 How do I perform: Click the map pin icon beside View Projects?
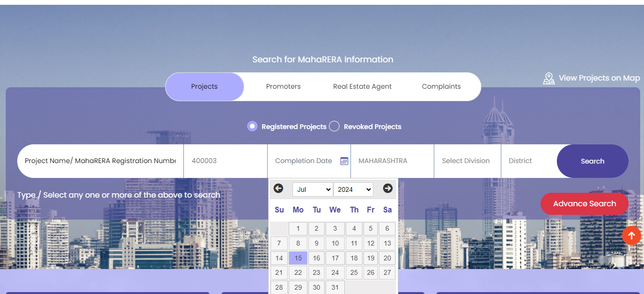coord(549,78)
